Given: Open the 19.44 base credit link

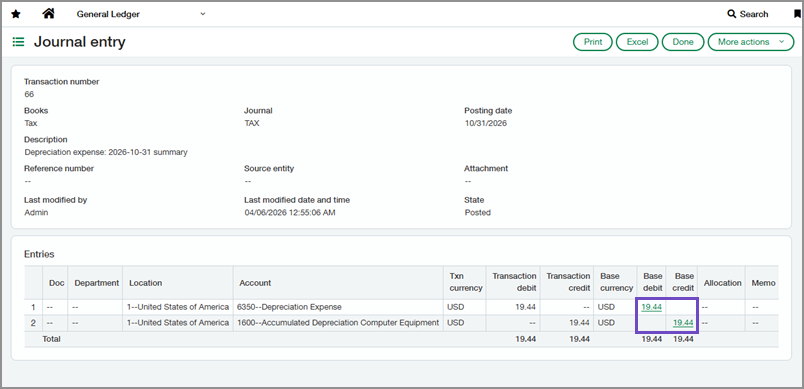Looking at the screenshot, I should coord(683,322).
